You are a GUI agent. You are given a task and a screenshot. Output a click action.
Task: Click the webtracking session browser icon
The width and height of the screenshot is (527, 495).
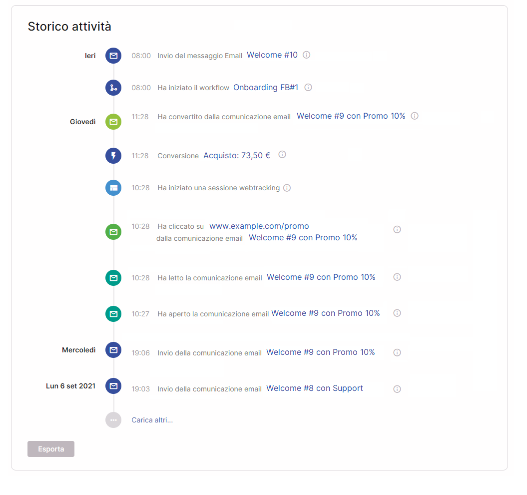(x=113, y=188)
